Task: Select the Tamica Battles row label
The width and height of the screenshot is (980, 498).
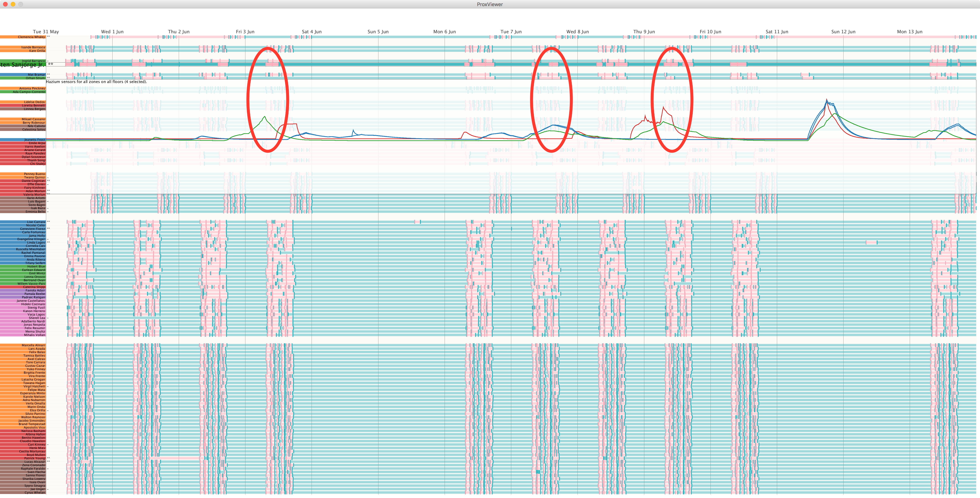Action: pos(23,356)
